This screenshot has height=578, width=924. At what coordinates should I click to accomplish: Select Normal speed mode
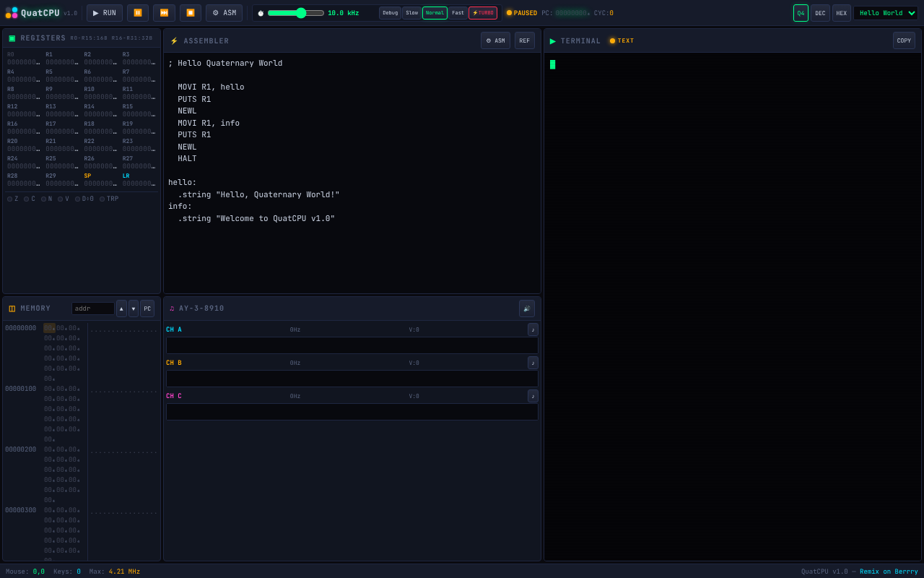point(435,13)
